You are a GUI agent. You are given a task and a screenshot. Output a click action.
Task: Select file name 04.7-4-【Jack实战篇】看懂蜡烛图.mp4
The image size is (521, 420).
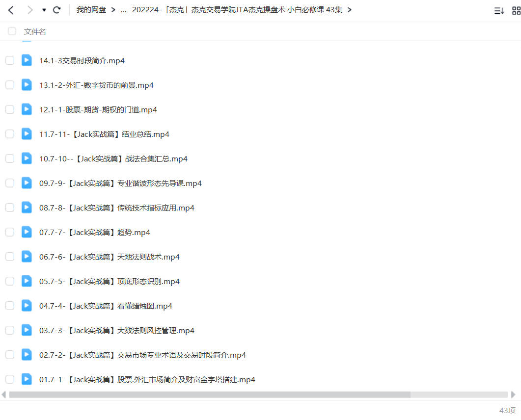coord(106,306)
